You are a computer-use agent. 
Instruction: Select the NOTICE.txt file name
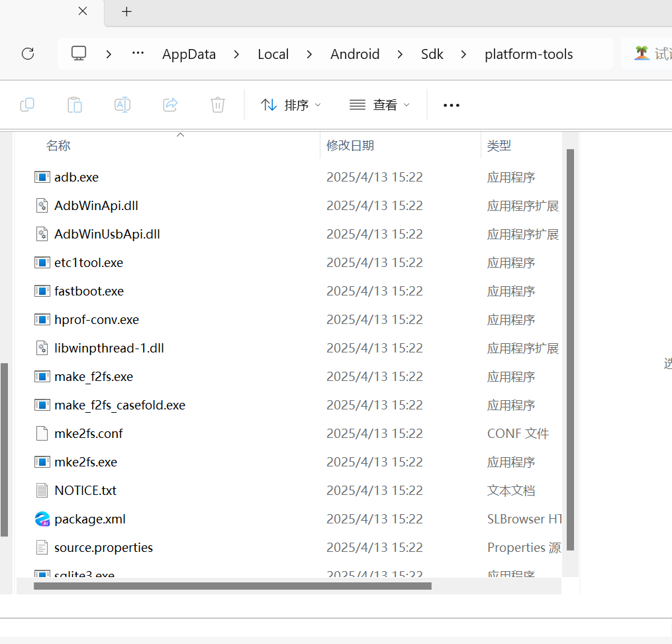click(x=85, y=490)
